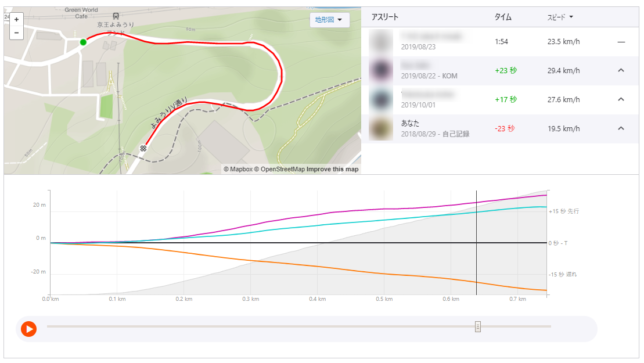This screenshot has width=644, height=363.
Task: Collapse the KOM athlete row chevron
Action: pyautogui.click(x=621, y=71)
